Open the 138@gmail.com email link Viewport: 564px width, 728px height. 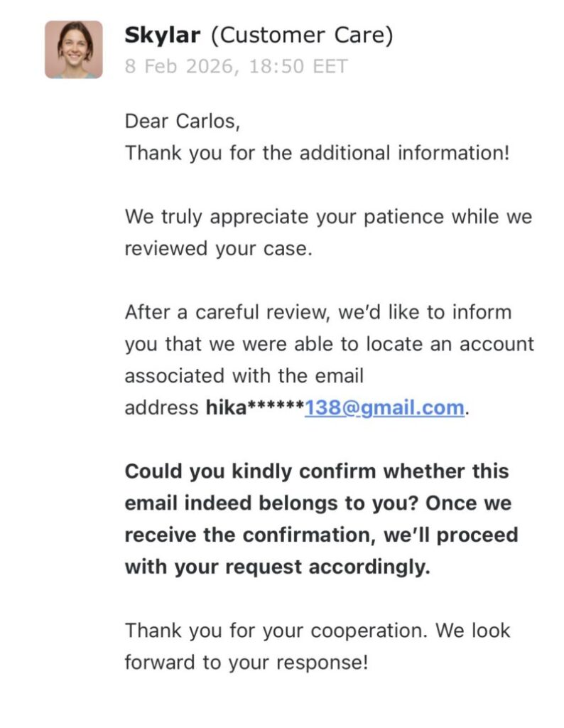click(384, 408)
